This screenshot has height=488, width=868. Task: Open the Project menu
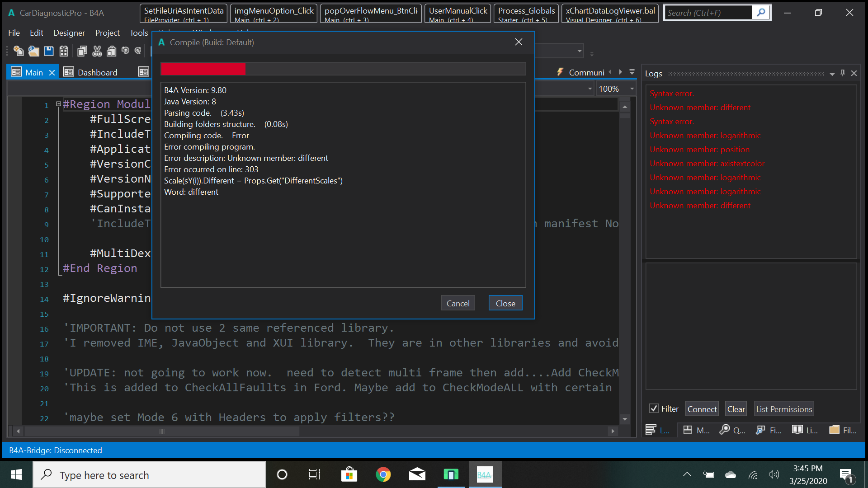107,33
